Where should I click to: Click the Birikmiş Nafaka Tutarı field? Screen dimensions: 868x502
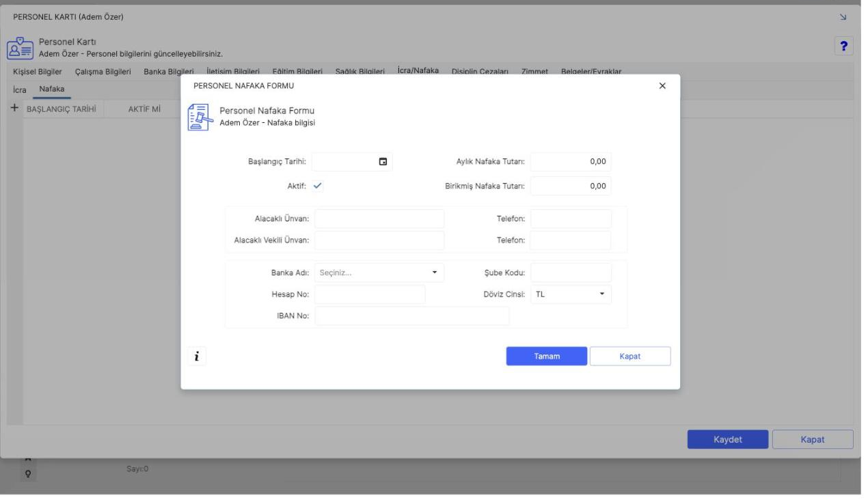click(x=571, y=186)
